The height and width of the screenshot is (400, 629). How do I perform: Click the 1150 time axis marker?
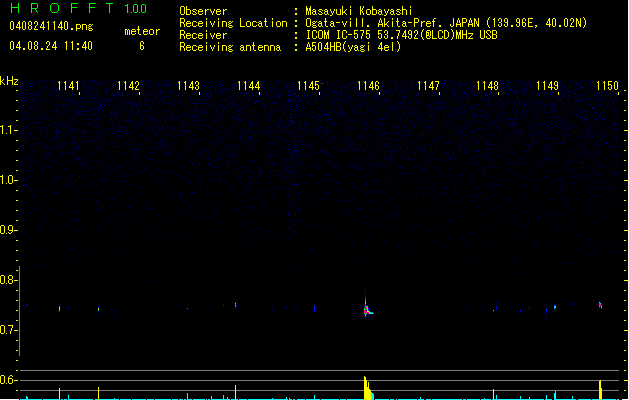coord(607,86)
